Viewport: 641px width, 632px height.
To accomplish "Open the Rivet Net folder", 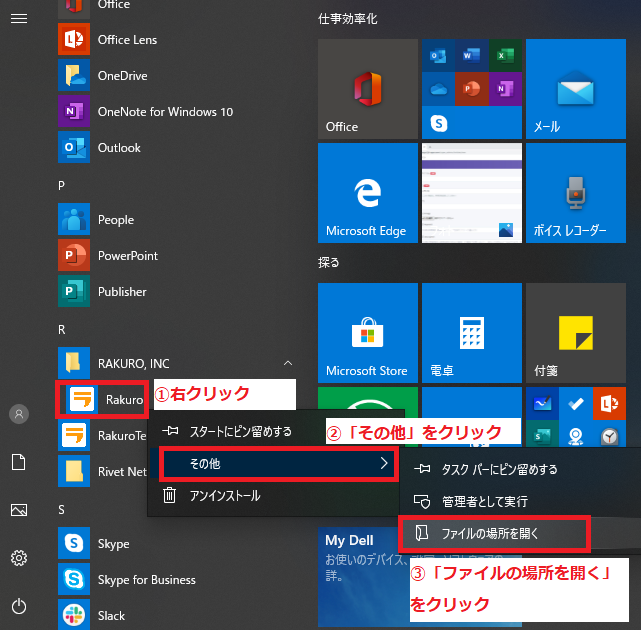I will pyautogui.click(x=102, y=471).
